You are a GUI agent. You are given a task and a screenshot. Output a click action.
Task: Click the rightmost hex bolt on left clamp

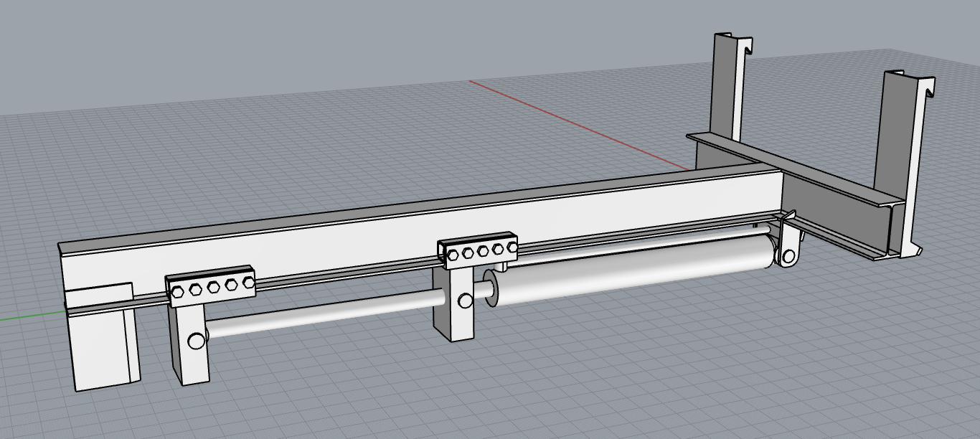coord(248,283)
